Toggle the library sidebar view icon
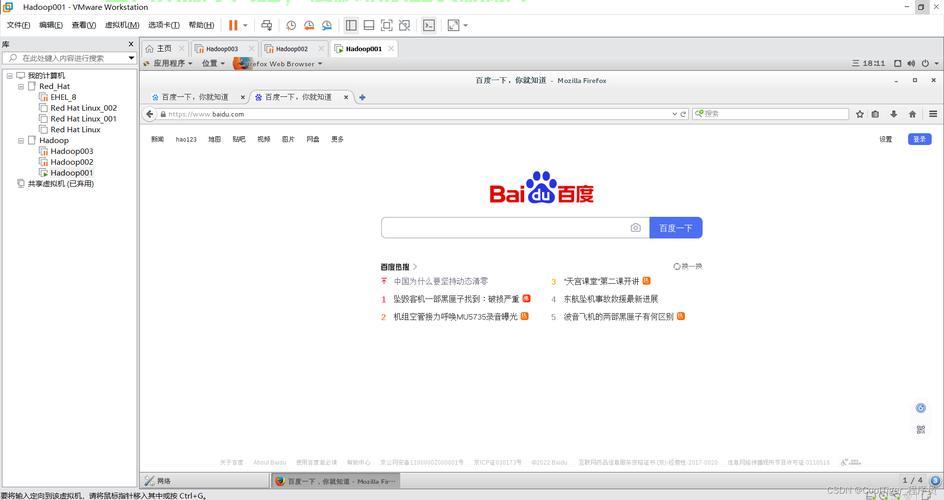Viewport: 944px width, 500px height. click(x=351, y=25)
